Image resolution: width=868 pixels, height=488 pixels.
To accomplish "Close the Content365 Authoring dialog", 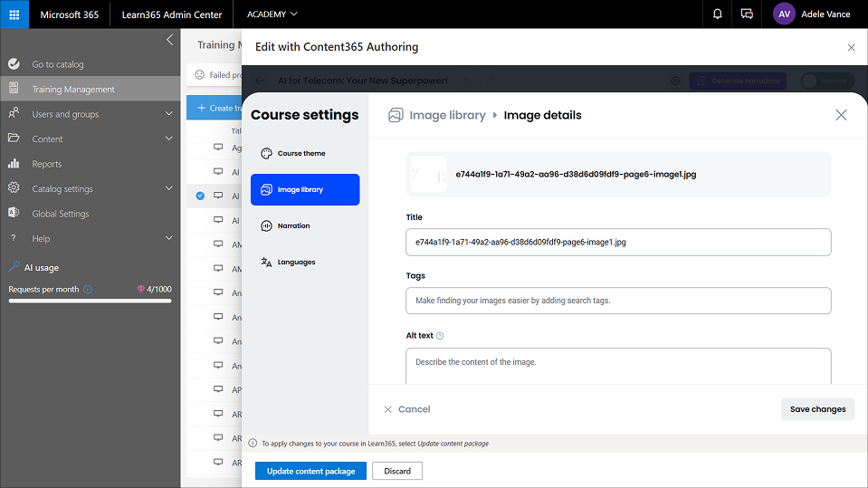I will (x=851, y=47).
